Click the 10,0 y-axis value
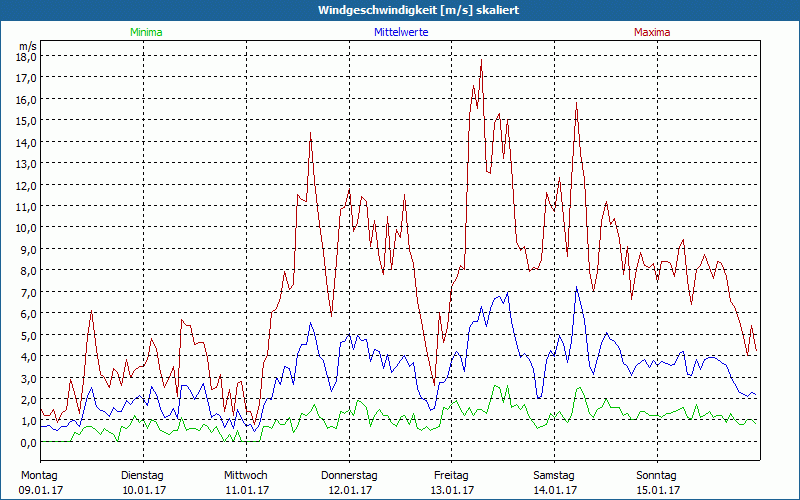This screenshot has width=800, height=500. (27, 228)
